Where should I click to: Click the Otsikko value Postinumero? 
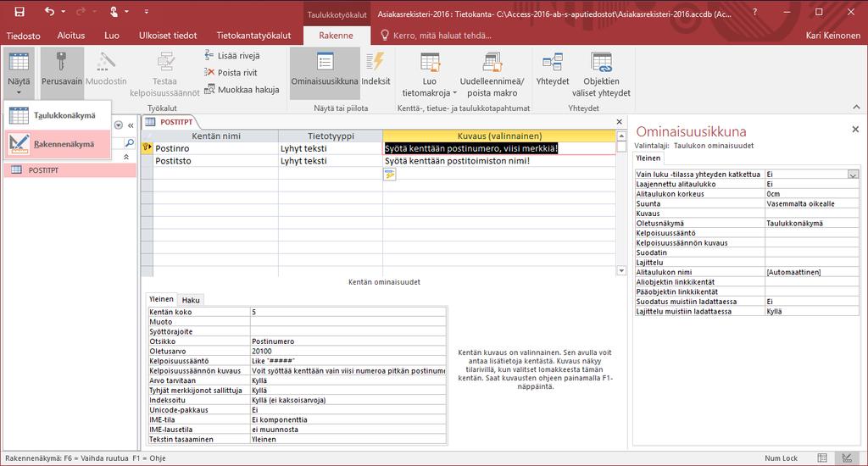pos(348,341)
